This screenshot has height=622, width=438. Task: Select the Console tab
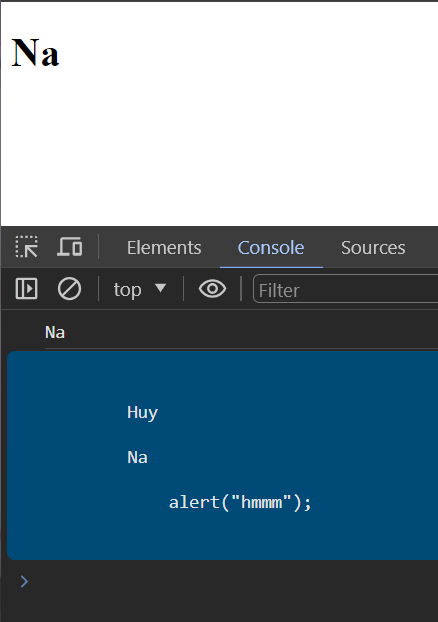click(x=271, y=248)
